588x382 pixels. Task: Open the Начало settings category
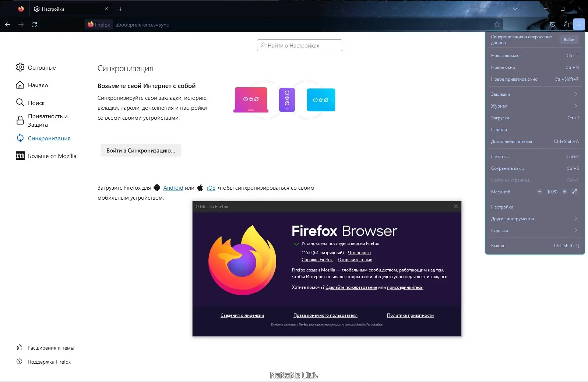(32, 85)
